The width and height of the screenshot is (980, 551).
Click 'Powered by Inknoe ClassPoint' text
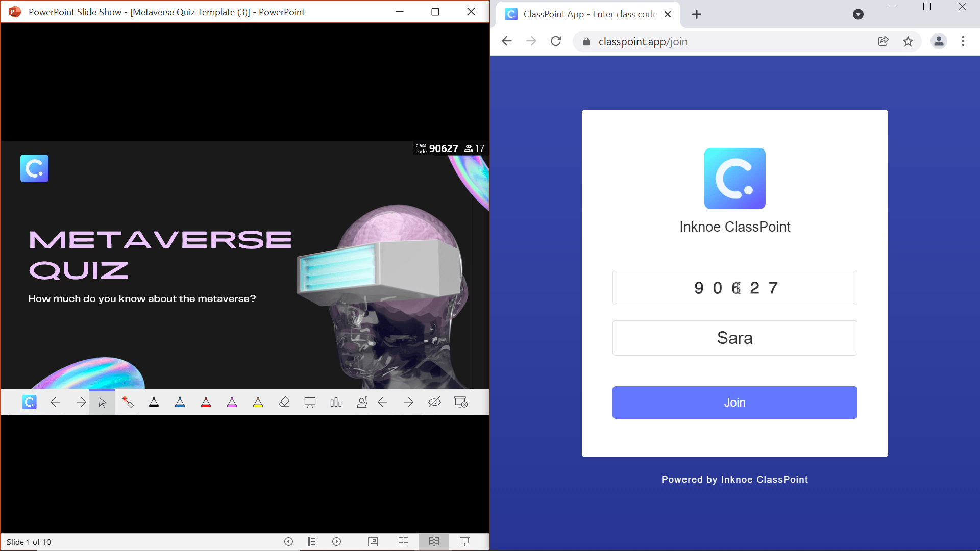tap(735, 480)
